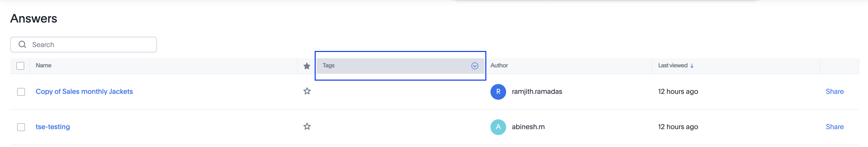The width and height of the screenshot is (868, 147).
Task: Click the Last viewed header label
Action: [673, 66]
